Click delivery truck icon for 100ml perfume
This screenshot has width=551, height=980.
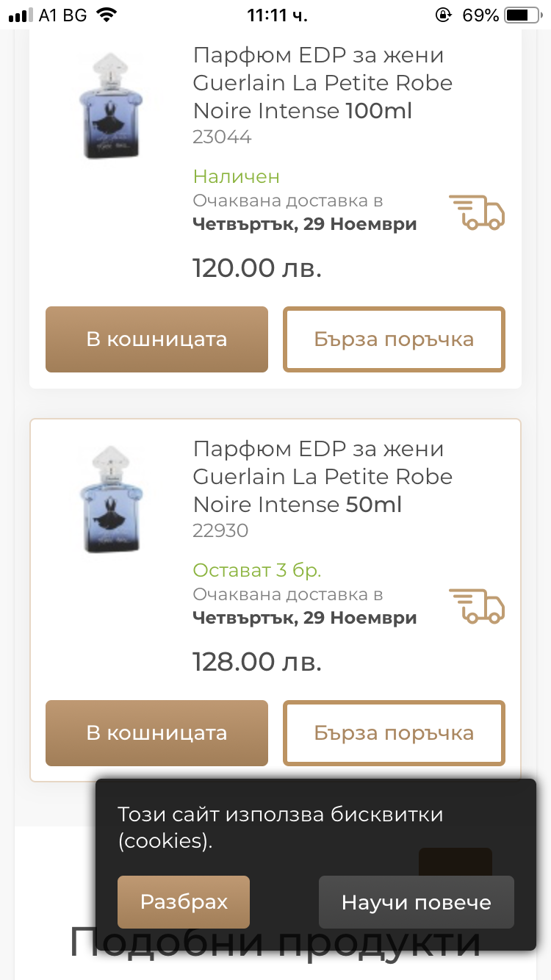[477, 213]
